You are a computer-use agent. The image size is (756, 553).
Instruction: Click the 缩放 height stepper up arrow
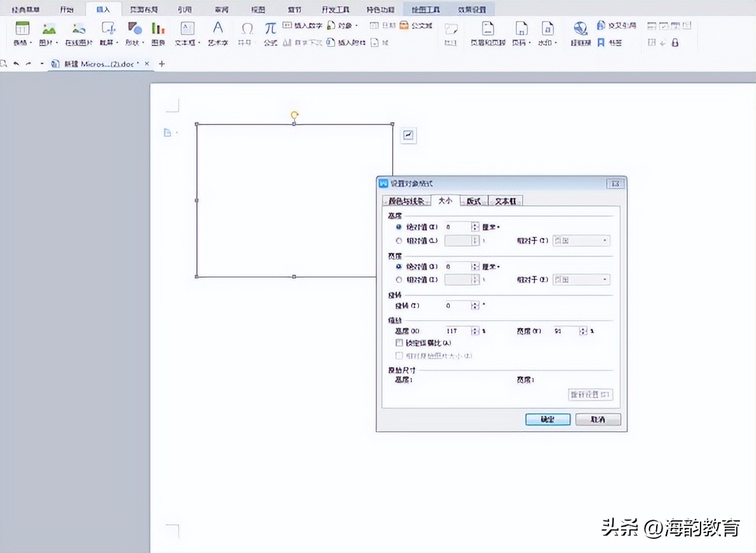click(474, 328)
